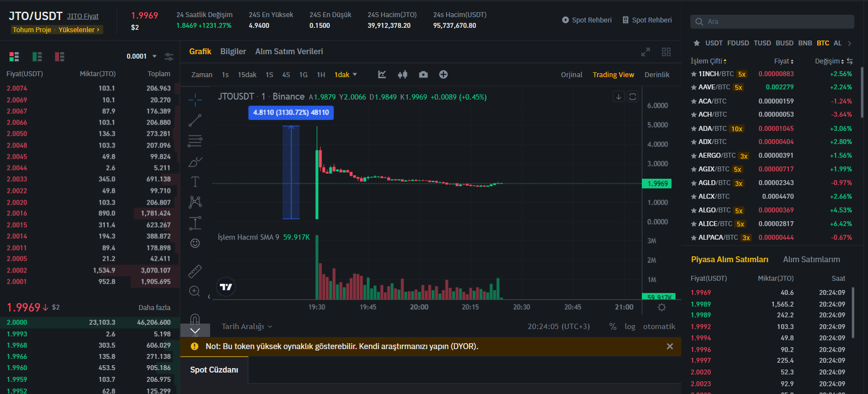The image size is (868, 394).
Task: Click the Ara search field
Action: [x=777, y=21]
